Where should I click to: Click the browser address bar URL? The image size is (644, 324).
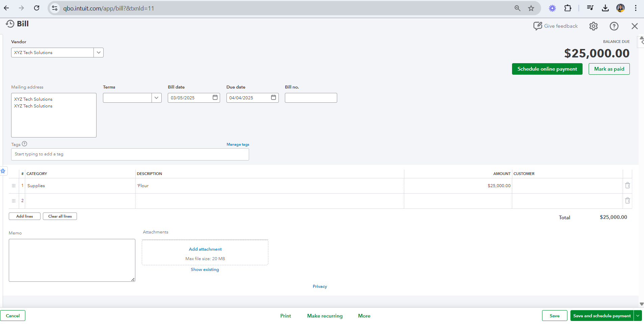coord(109,8)
